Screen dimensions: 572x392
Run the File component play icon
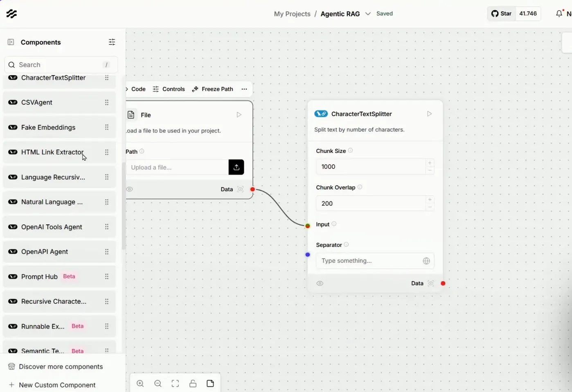[239, 115]
